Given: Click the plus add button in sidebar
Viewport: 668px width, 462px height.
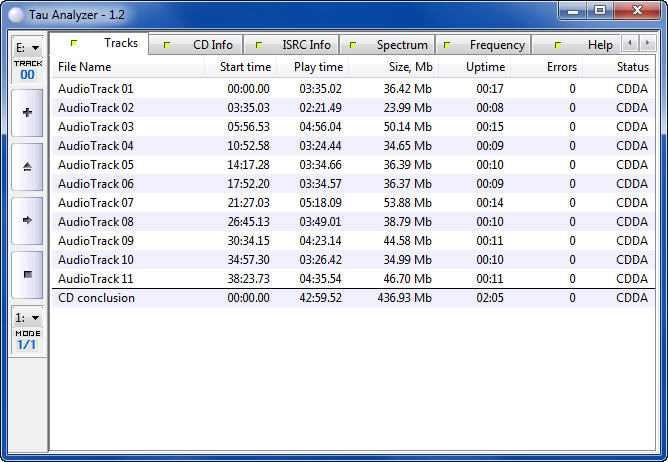Looking at the screenshot, I should 27,112.
